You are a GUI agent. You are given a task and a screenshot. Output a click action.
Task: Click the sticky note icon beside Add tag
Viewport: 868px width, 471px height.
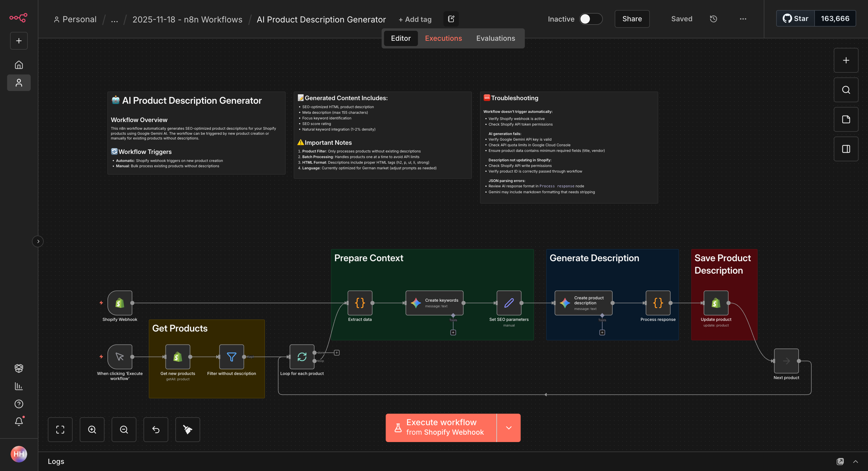pos(451,19)
